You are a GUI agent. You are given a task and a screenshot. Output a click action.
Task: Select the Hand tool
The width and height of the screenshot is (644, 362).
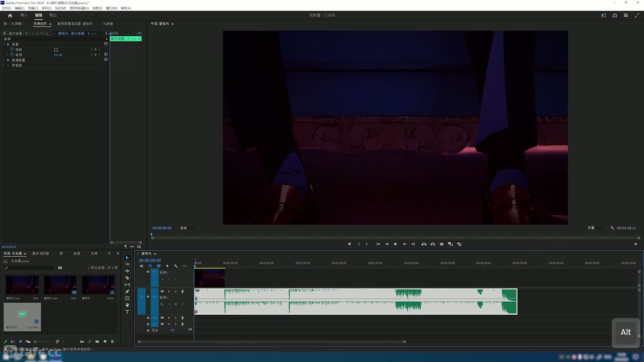[127, 305]
